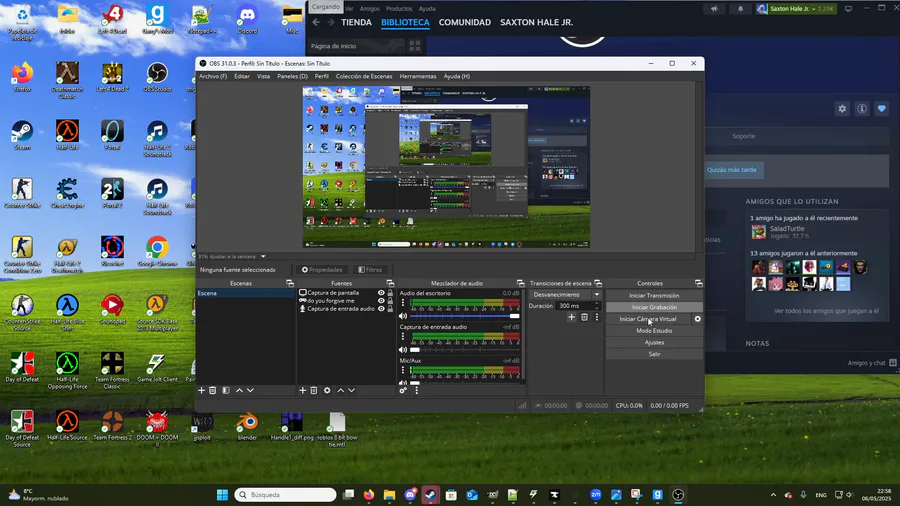Adjust Audio del escritorio volume slider
Viewport: 900px width, 506px height.
point(465,316)
